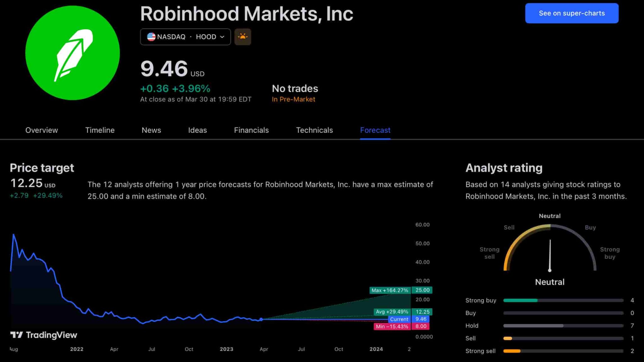Viewport: 644px width, 362px height.
Task: Click the blue Current price marker dot
Action: (x=261, y=320)
